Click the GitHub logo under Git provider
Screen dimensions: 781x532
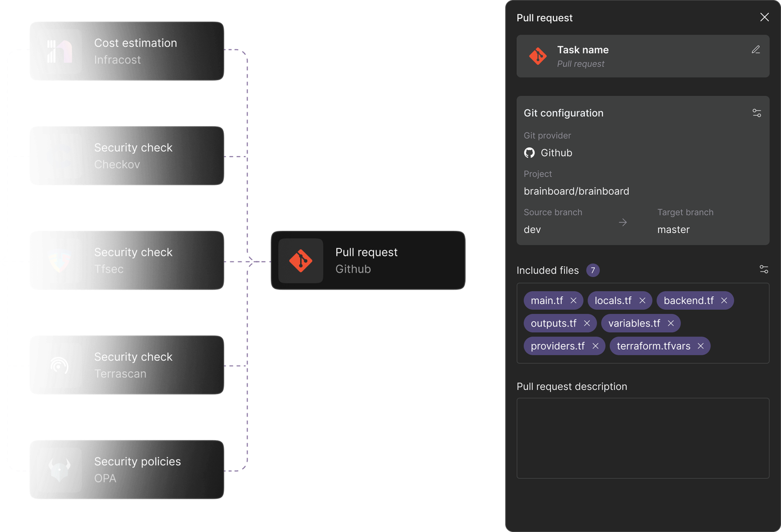[530, 153]
